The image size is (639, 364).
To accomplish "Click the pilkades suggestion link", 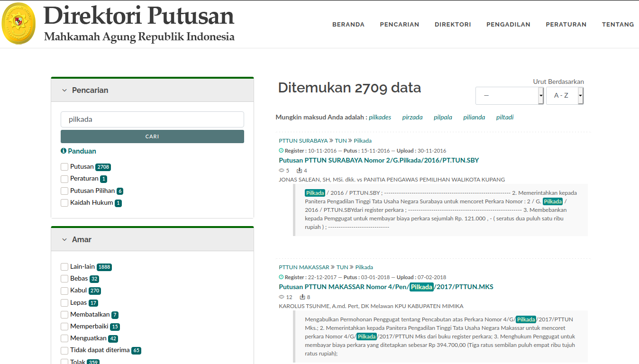I will (x=380, y=117).
